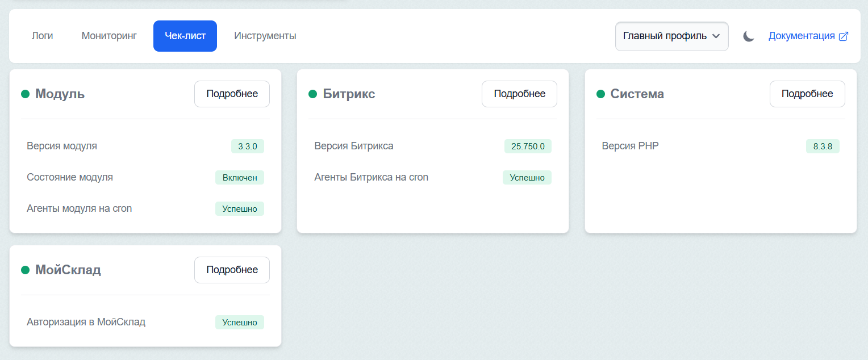Open the Документация link

802,36
